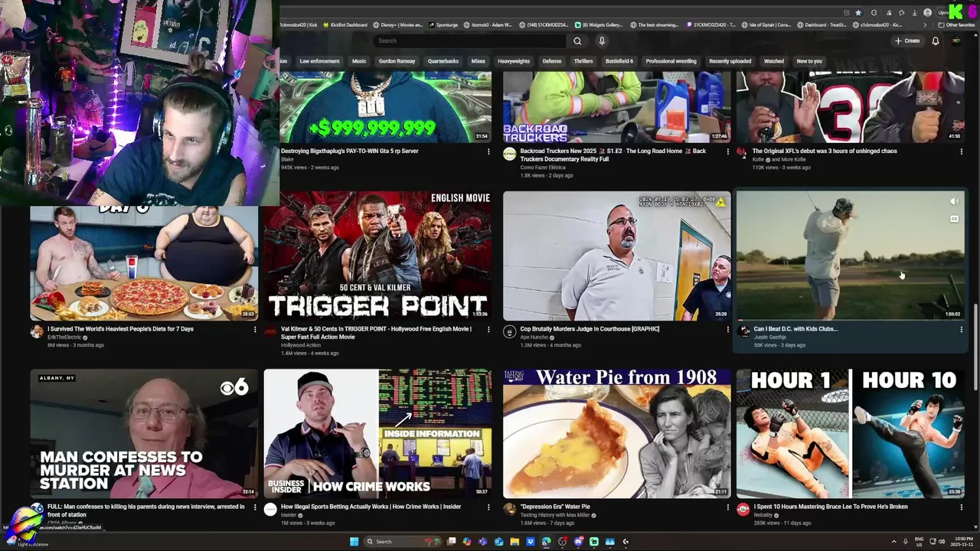
Task: Select the Mixes filter chip
Action: pos(479,61)
